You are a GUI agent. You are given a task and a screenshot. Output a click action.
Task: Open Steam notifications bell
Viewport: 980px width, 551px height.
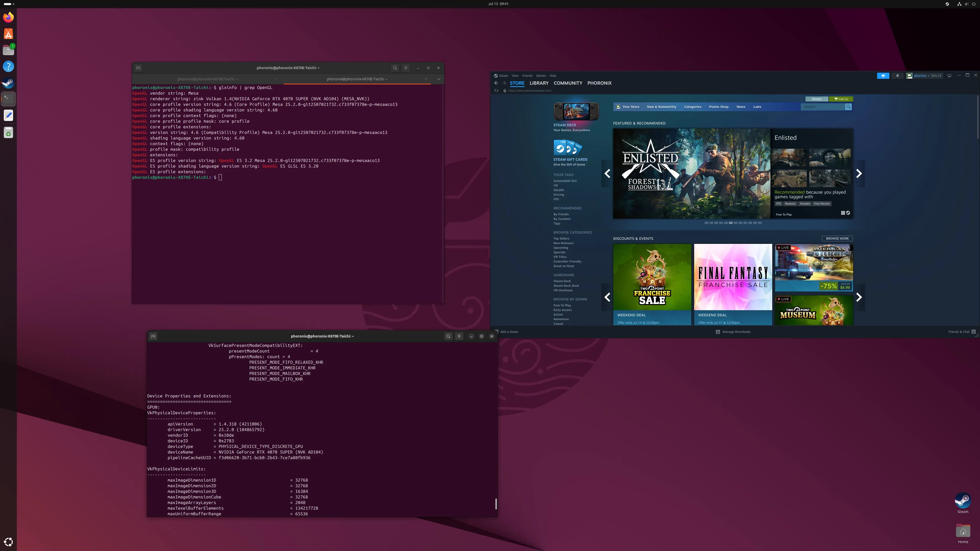coord(898,76)
